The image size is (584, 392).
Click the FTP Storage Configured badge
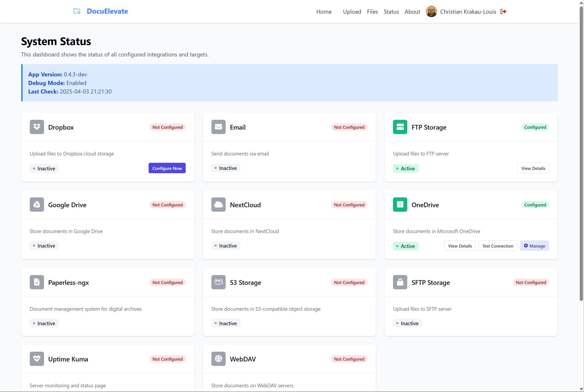point(535,127)
